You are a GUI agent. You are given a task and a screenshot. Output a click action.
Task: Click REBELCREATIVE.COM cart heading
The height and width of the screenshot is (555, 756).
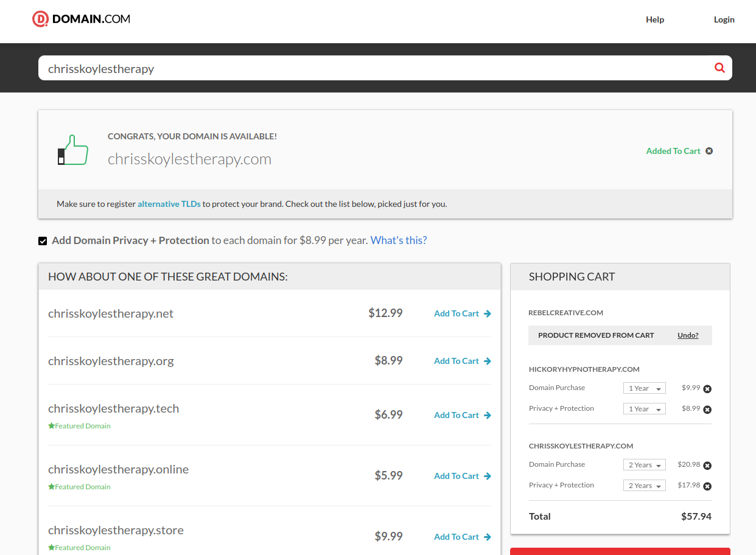click(566, 313)
